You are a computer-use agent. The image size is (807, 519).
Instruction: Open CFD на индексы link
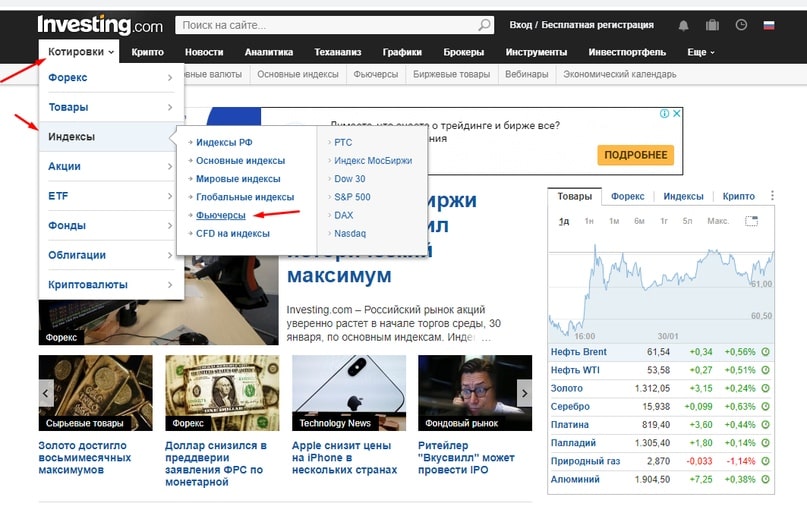[233, 233]
